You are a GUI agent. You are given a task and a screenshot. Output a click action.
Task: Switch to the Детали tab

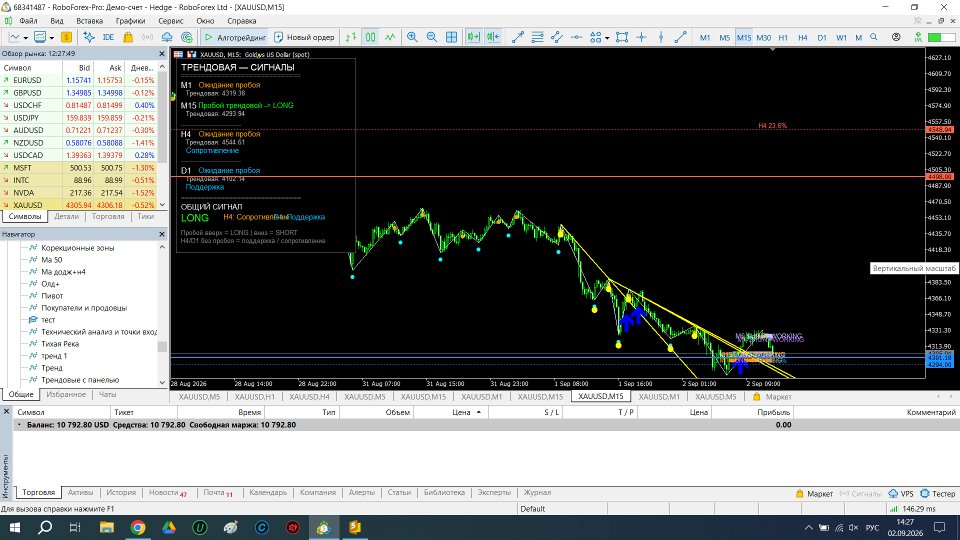67,216
